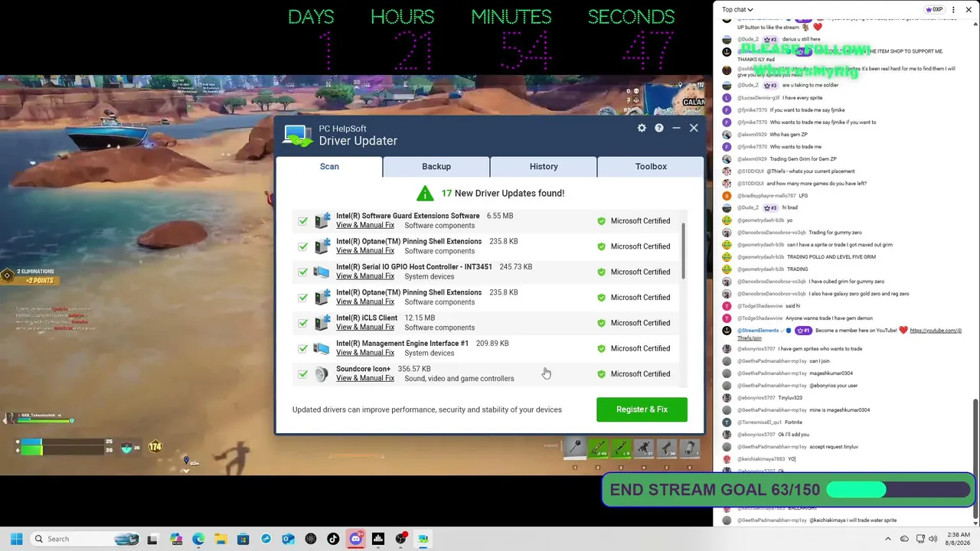Click the driver list scrollbar thumb

(x=682, y=253)
